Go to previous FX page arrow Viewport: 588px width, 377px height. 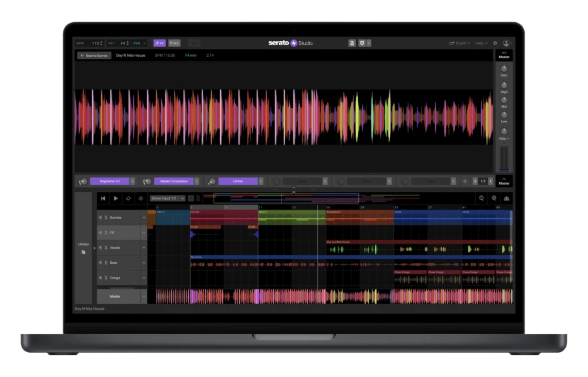[475, 181]
